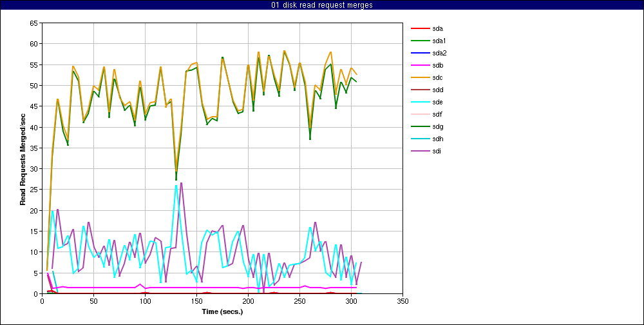The width and height of the screenshot is (644, 325).
Task: Select the sdg legend label
Action: click(438, 126)
